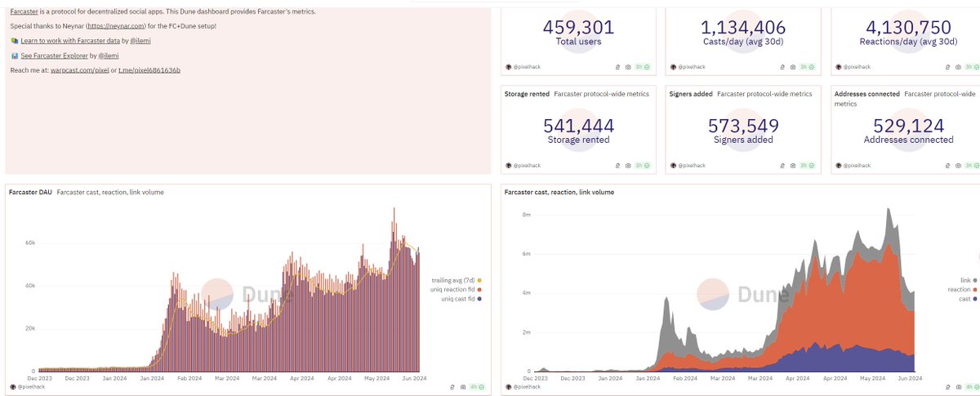Select the 541,444 Storage rented value
980x396 pixels.
pos(579,126)
